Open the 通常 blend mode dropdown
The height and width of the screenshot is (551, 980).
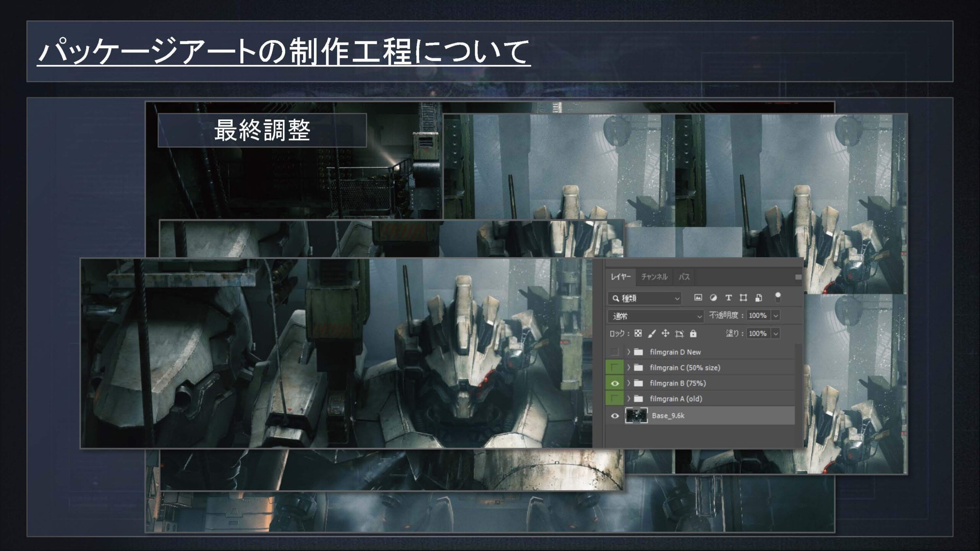[656, 316]
